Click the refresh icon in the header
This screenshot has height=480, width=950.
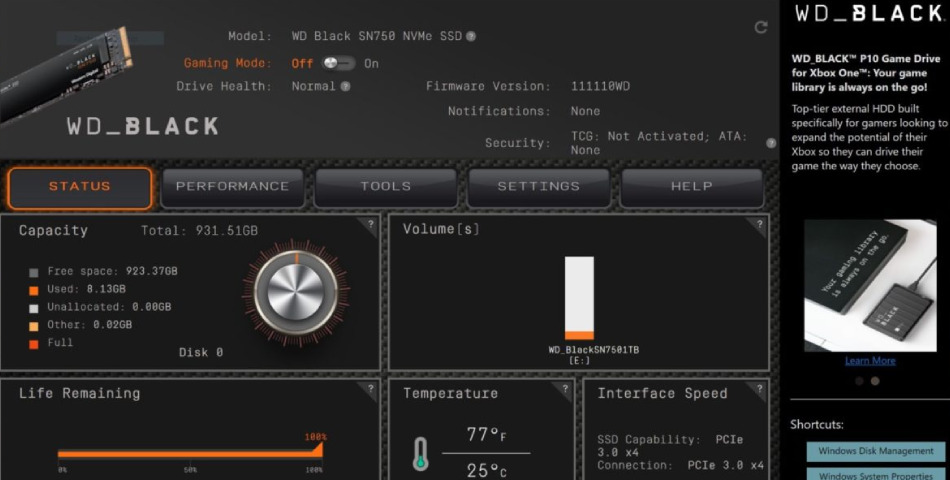point(761,28)
